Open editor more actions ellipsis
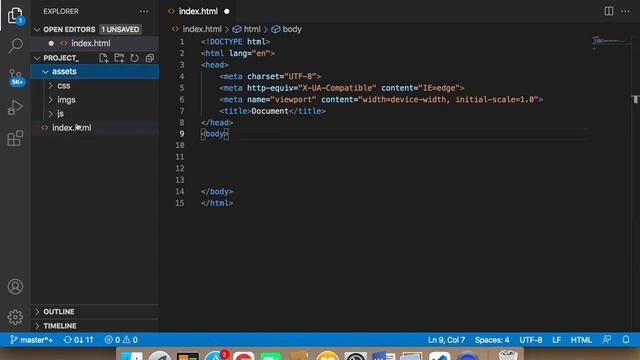The height and width of the screenshot is (360, 640). tap(625, 11)
